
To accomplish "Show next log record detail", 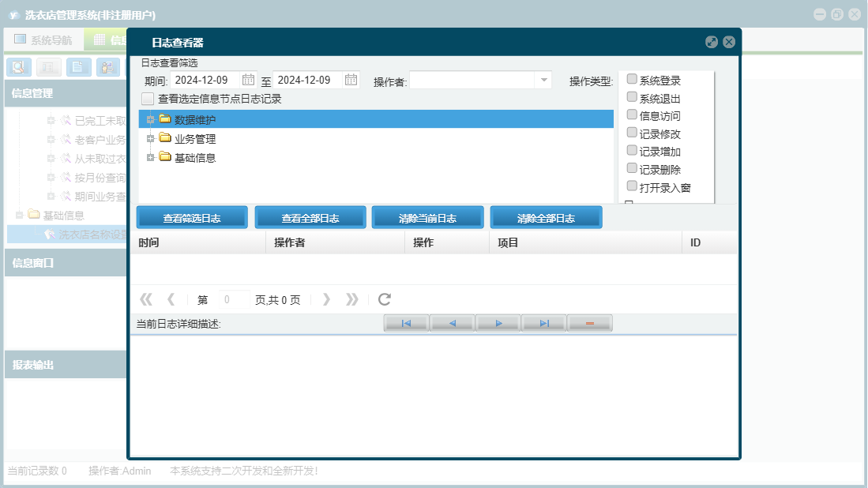I will click(x=498, y=323).
